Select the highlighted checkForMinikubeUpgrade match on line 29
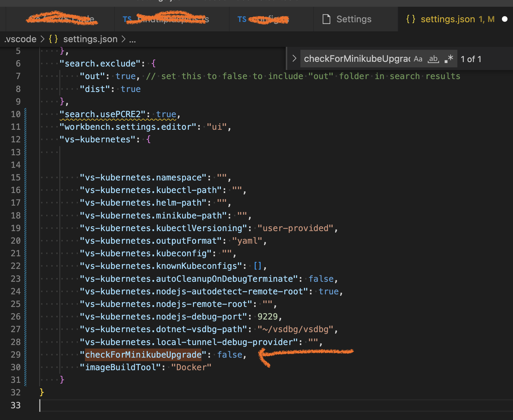The width and height of the screenshot is (513, 420). tap(143, 355)
